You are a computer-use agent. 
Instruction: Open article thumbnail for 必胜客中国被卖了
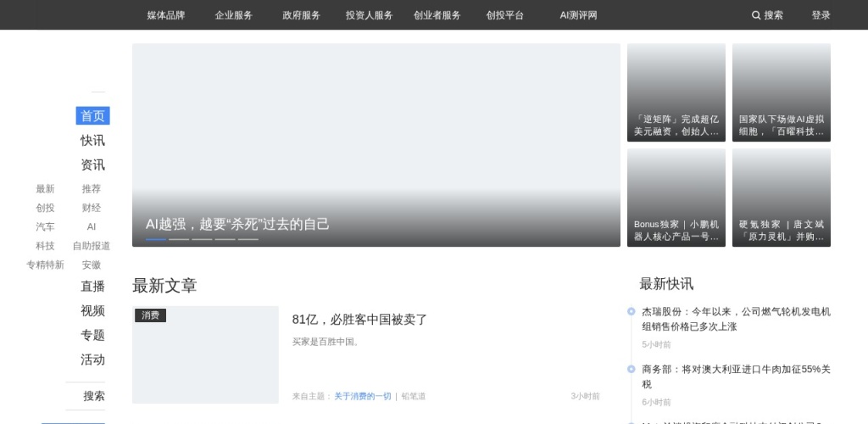click(205, 354)
